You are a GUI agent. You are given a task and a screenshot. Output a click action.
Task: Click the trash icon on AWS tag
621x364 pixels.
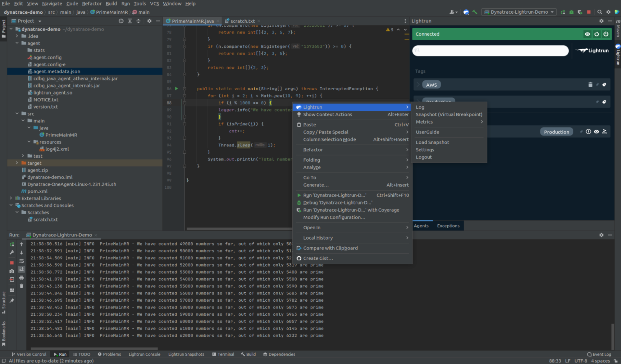tap(590, 85)
